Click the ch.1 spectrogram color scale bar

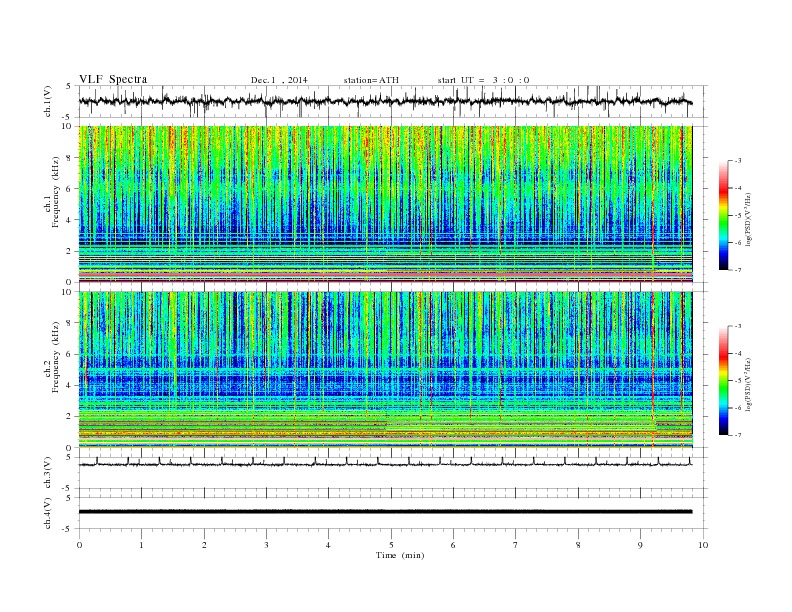coord(723,216)
